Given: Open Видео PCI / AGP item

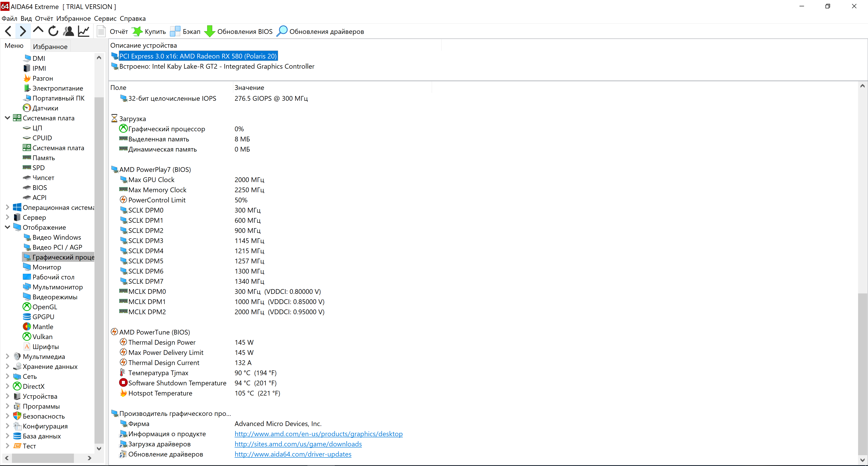Looking at the screenshot, I should coord(53,247).
